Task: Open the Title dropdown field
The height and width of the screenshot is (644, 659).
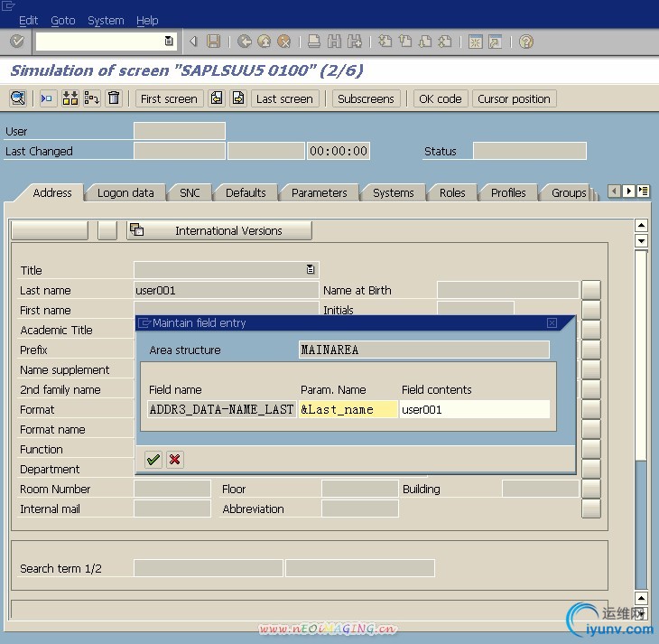Action: [311, 269]
